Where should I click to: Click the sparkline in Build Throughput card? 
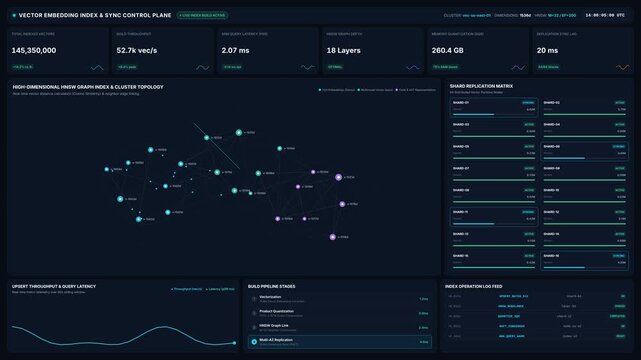pyautogui.click(x=202, y=67)
